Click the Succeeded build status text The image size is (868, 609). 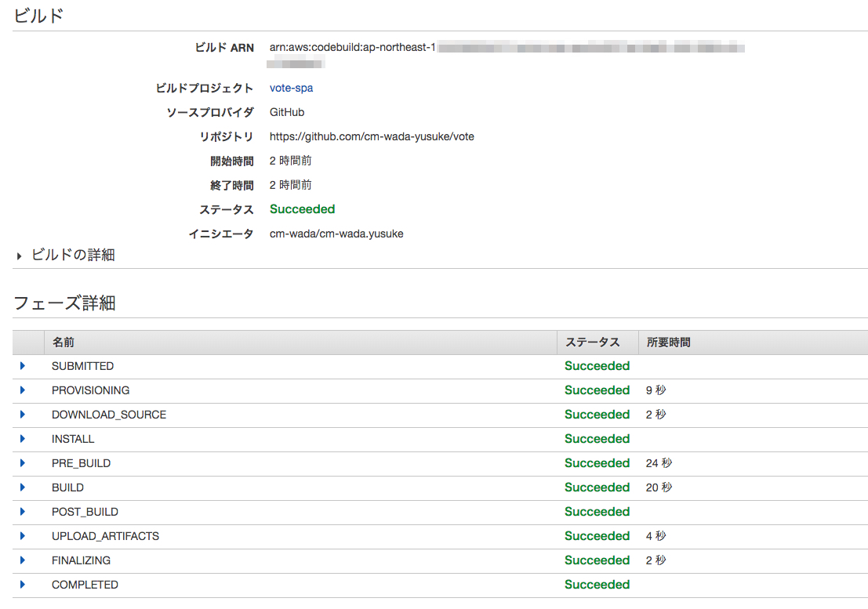pyautogui.click(x=302, y=209)
